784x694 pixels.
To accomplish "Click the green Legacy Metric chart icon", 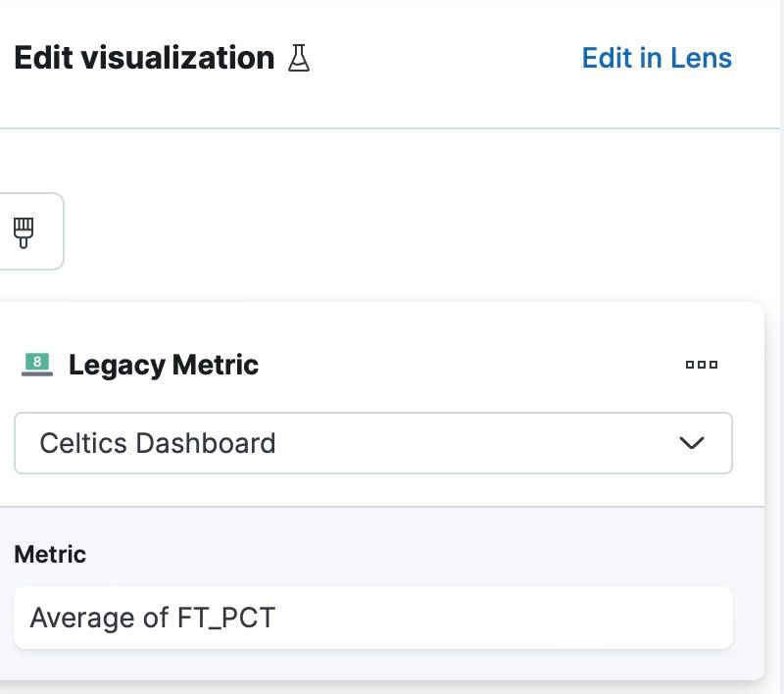I will (x=36, y=365).
